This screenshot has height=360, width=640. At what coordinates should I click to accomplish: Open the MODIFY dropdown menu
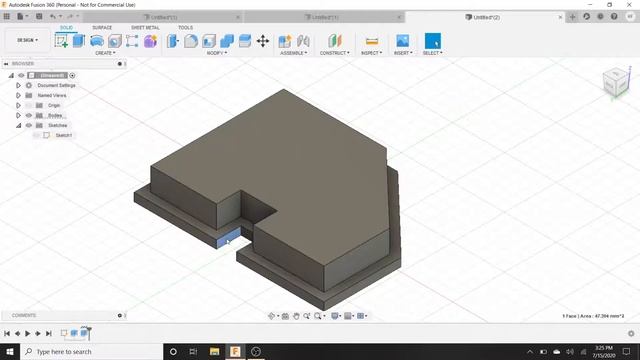tap(217, 53)
